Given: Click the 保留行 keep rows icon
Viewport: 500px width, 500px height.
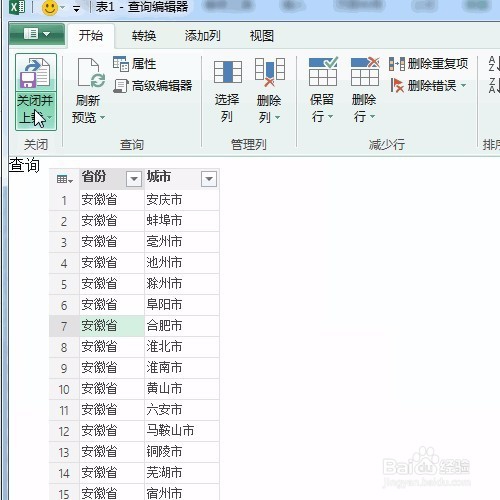Looking at the screenshot, I should point(323,71).
